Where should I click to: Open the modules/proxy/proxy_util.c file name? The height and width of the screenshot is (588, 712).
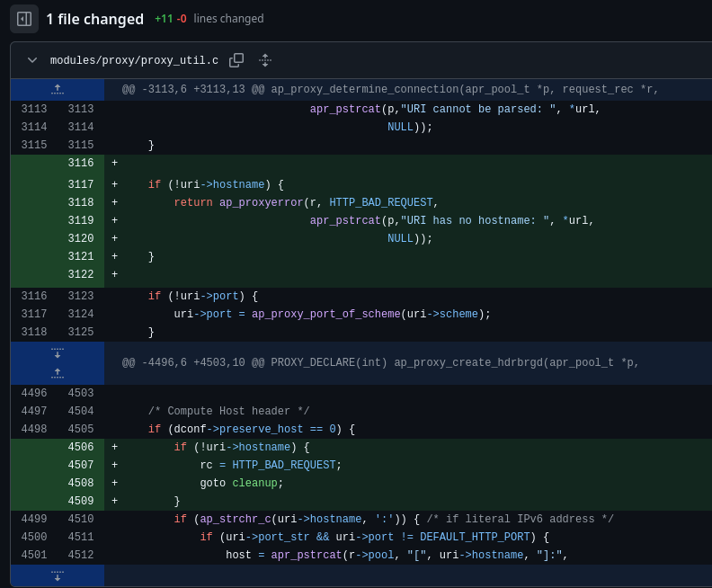134,60
